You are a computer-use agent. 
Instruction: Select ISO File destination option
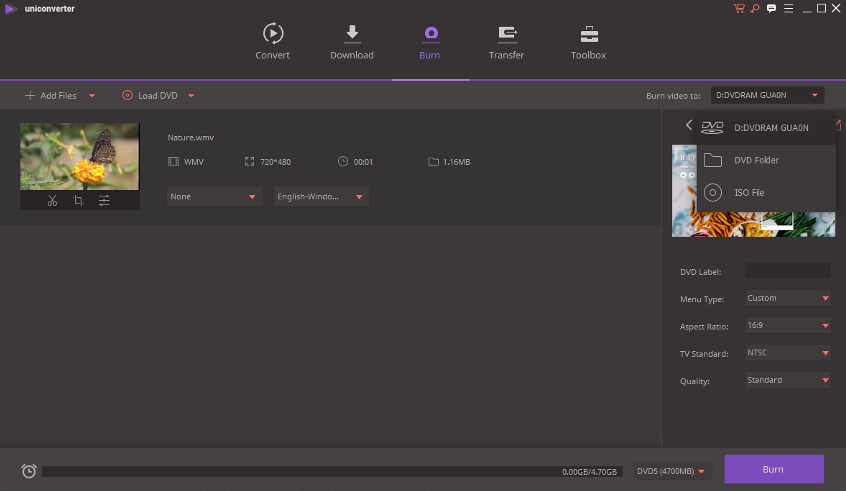[x=766, y=193]
